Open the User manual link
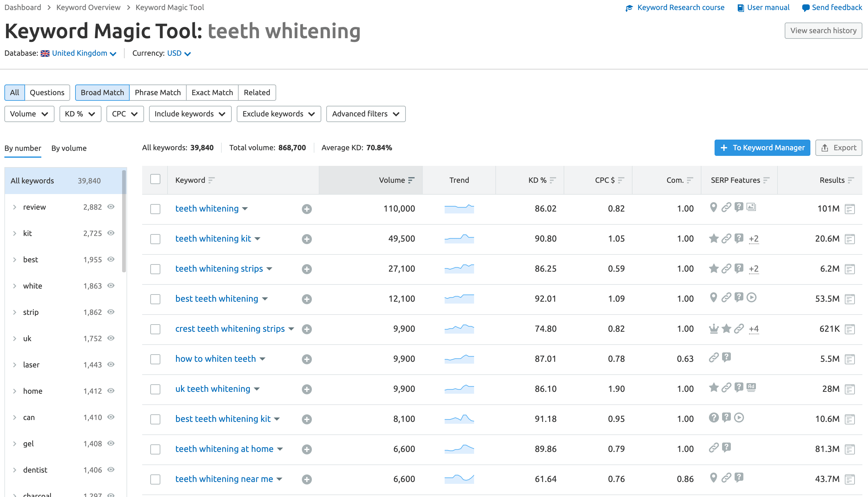This screenshot has height=497, width=868. tap(763, 7)
